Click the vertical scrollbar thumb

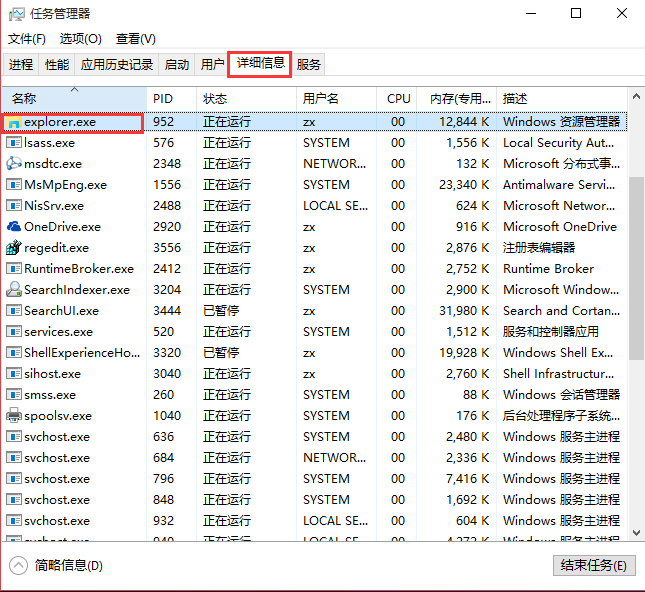(636, 268)
